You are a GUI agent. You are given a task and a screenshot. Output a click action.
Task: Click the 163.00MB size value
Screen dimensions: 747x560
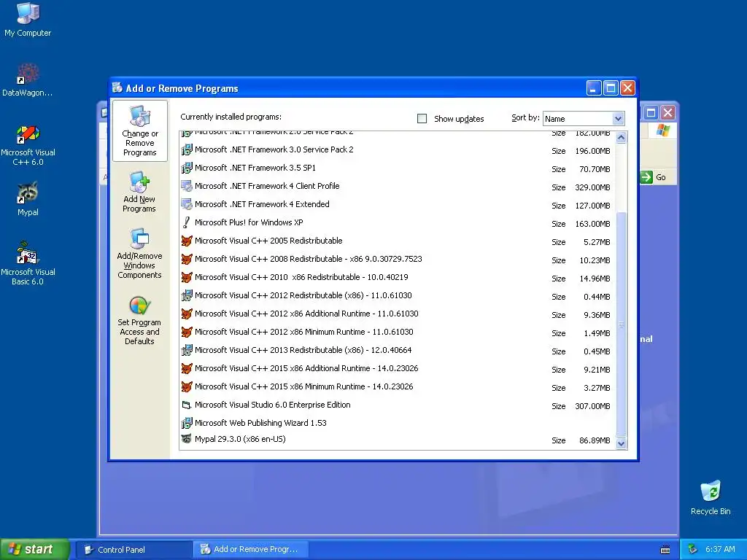[x=592, y=224]
